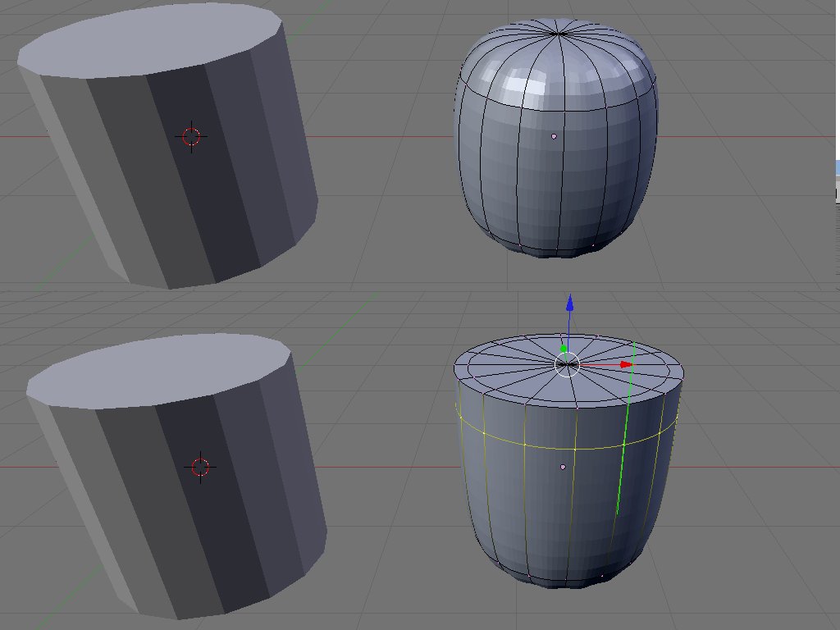Click the red X-axis manipulator arrow
Image resolution: width=840 pixels, height=630 pixels.
(x=626, y=365)
